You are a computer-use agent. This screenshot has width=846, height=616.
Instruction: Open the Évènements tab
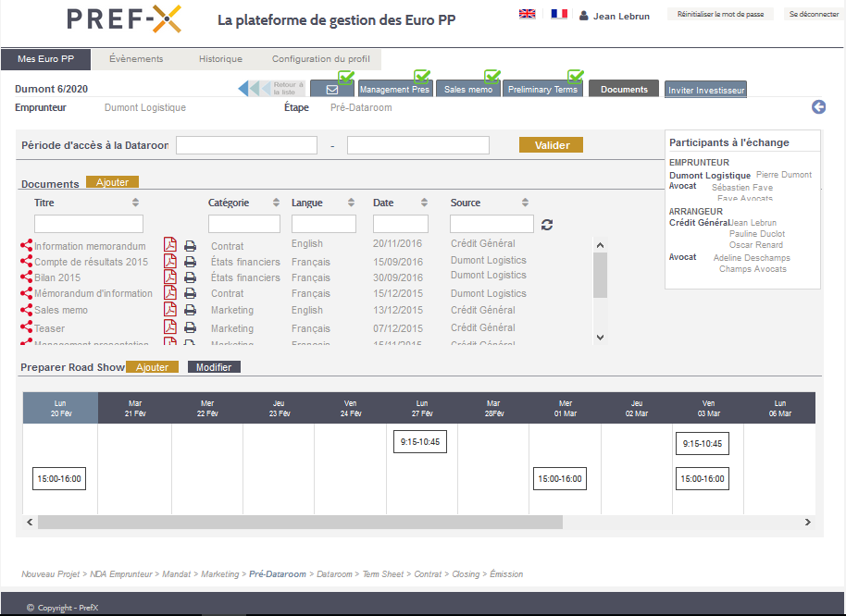(x=136, y=59)
